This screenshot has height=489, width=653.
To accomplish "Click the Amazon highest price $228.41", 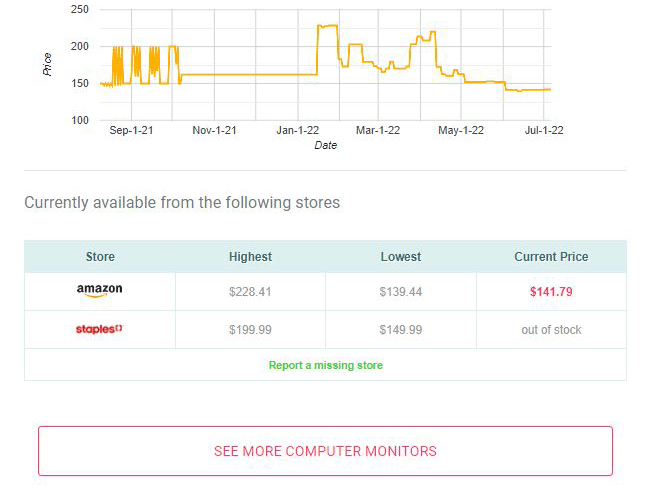I will [250, 292].
